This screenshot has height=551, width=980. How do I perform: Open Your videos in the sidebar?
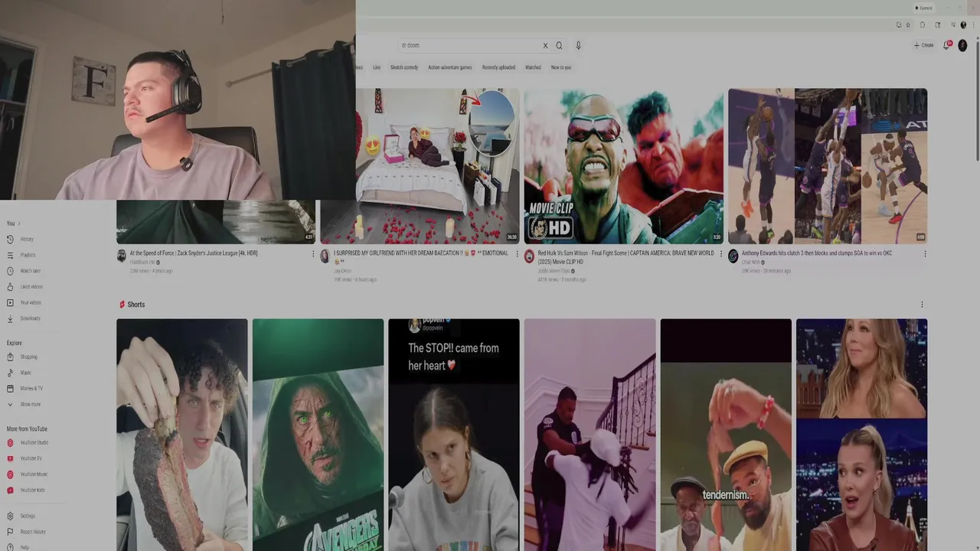click(24, 302)
